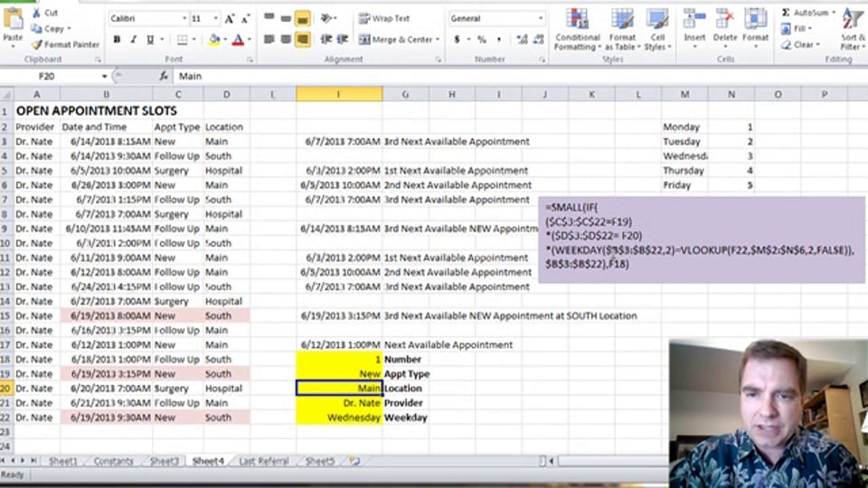The height and width of the screenshot is (488, 868).
Task: Toggle Bottom Align icon
Action: pyautogui.click(x=302, y=19)
